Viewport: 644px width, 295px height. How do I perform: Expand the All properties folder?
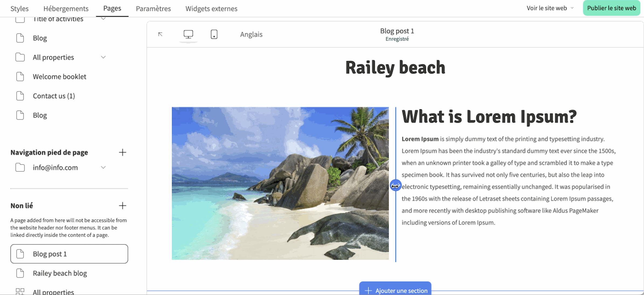point(103,57)
